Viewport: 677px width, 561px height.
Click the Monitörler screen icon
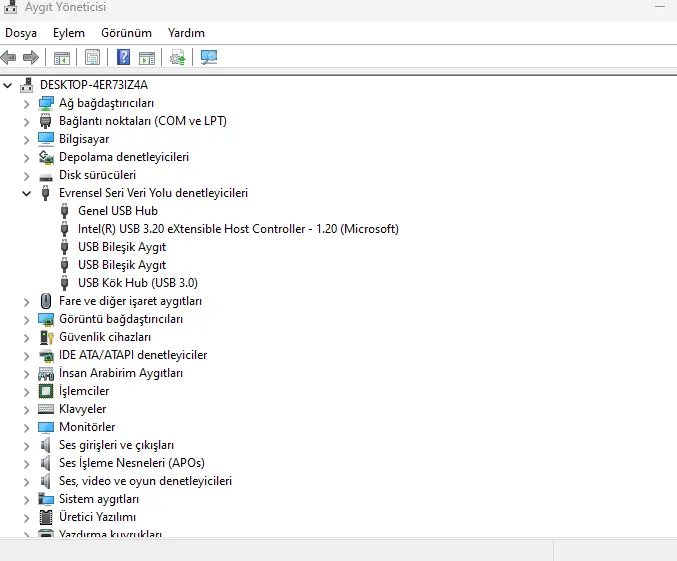coord(46,427)
